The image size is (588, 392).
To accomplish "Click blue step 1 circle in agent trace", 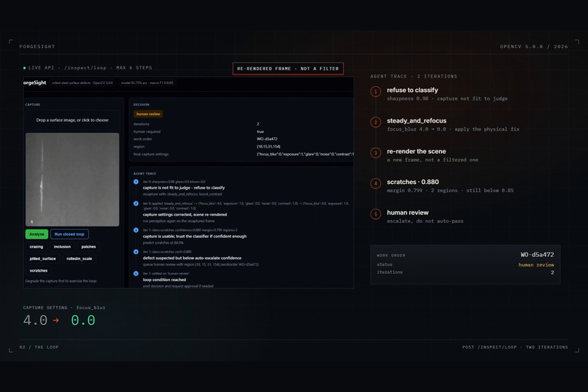I will [136, 182].
